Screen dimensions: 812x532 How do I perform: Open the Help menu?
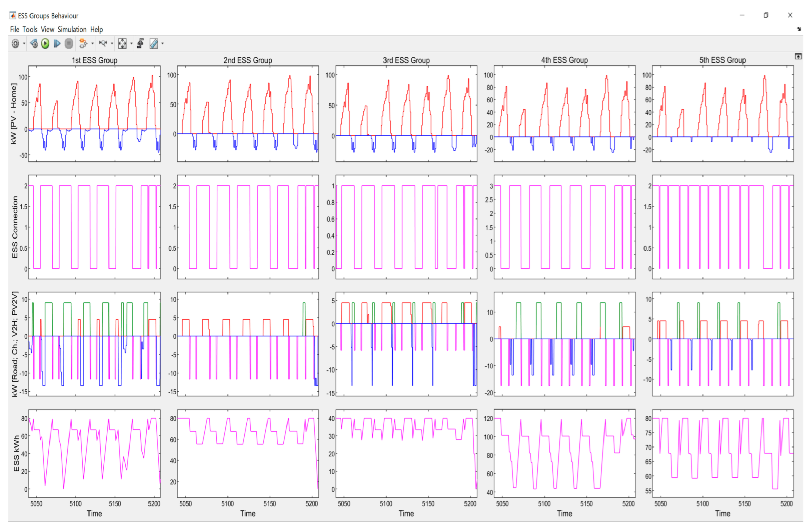pyautogui.click(x=97, y=30)
